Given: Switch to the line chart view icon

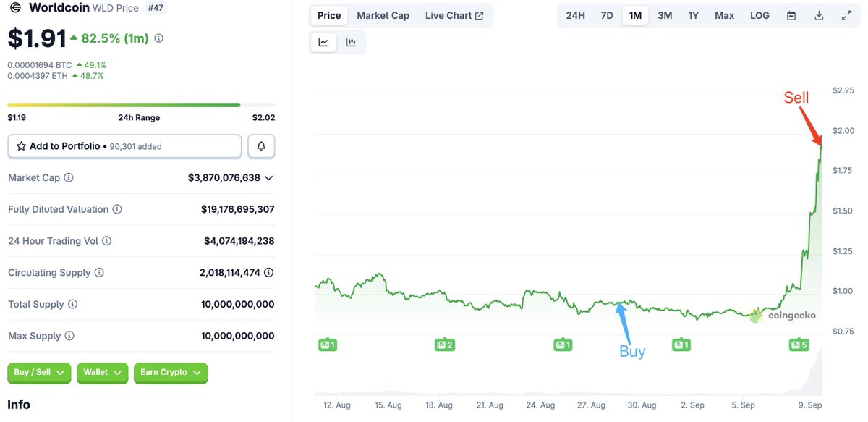Looking at the screenshot, I should (323, 42).
